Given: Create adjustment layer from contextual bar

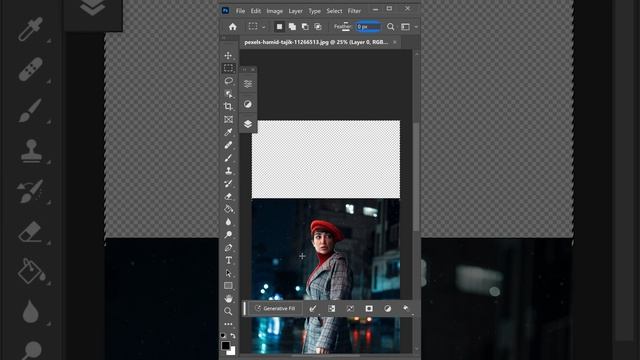Looking at the screenshot, I should tap(387, 309).
